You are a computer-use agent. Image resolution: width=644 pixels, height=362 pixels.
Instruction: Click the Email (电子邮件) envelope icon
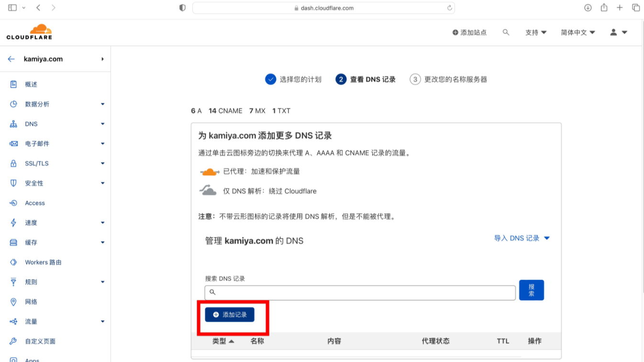coord(13,144)
